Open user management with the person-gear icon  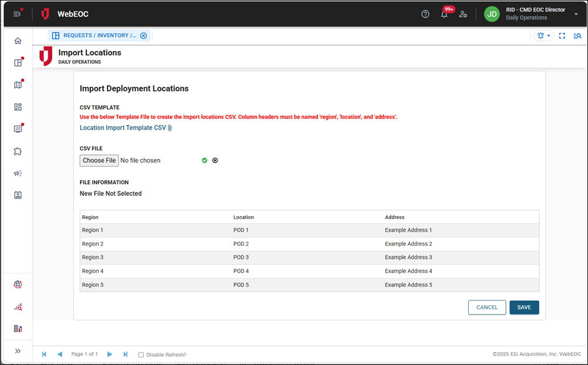tap(463, 13)
